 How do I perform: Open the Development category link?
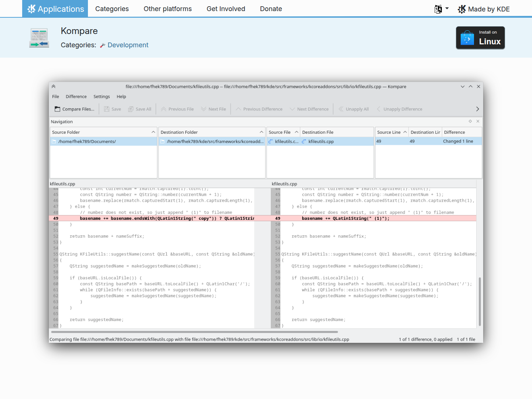[128, 45]
